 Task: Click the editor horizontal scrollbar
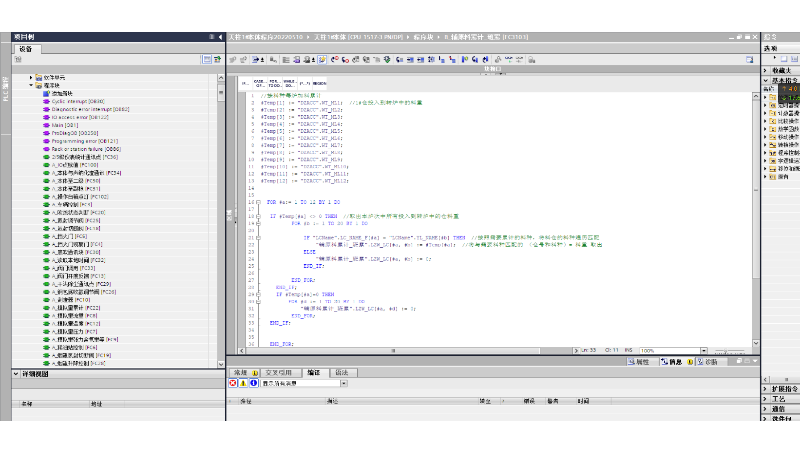click(393, 350)
